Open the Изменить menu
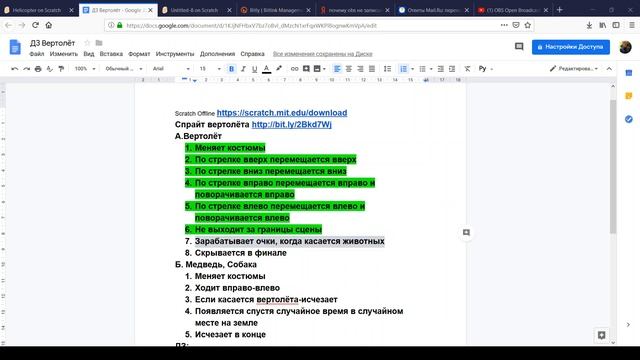 (x=64, y=54)
